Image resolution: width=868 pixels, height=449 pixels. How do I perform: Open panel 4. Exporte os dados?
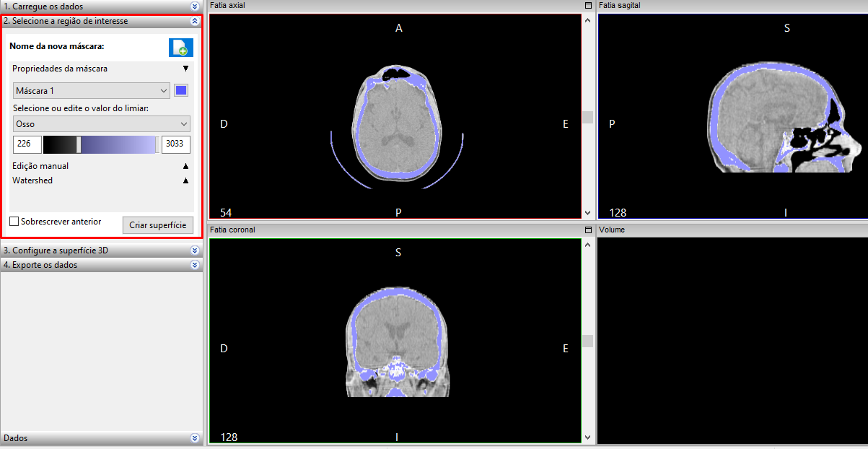click(101, 265)
